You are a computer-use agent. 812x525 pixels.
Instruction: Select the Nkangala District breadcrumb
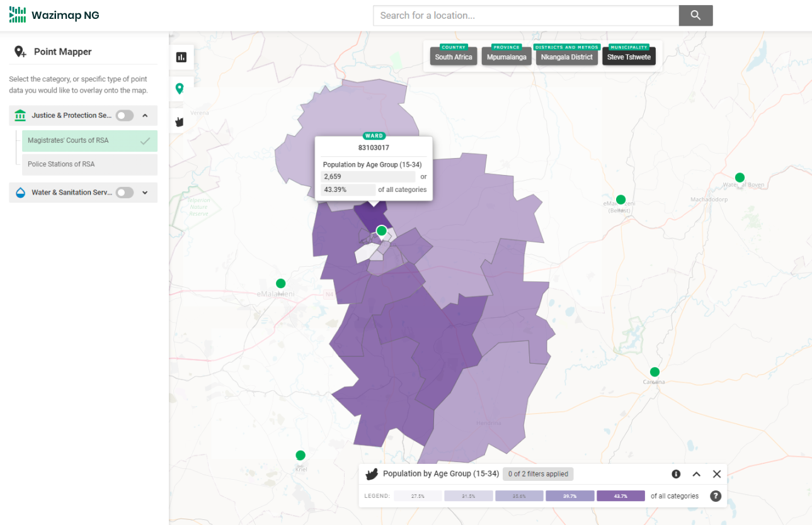(566, 57)
